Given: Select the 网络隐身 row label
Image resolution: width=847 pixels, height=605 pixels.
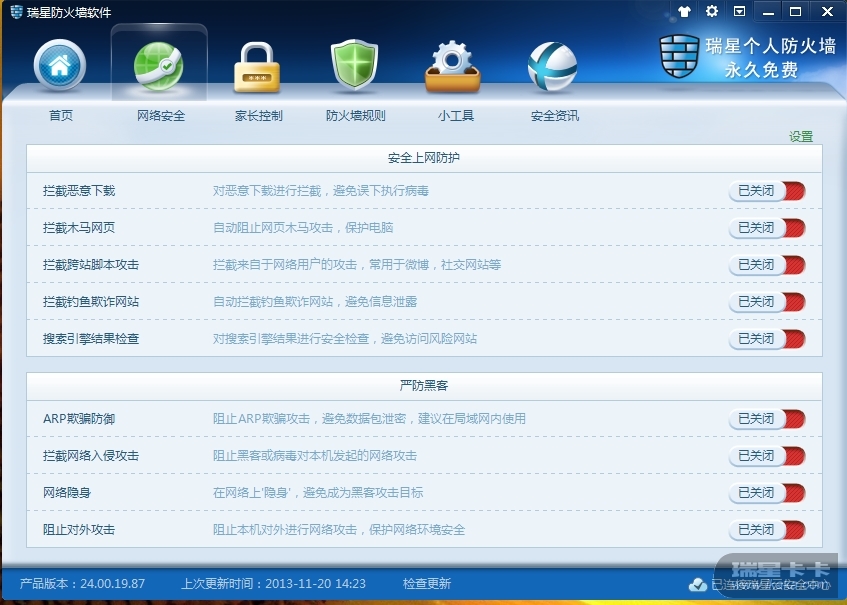Looking at the screenshot, I should (x=67, y=493).
